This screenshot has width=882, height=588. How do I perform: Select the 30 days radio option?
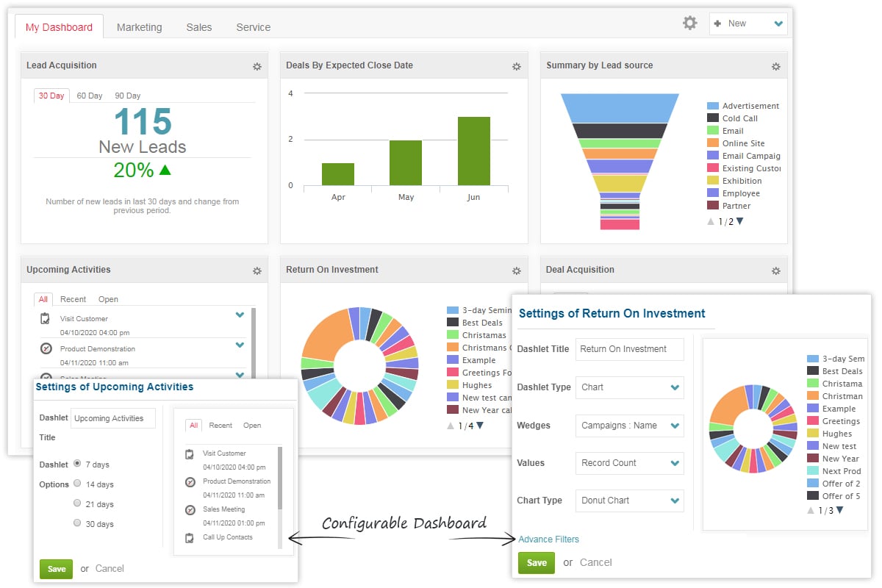click(x=76, y=524)
